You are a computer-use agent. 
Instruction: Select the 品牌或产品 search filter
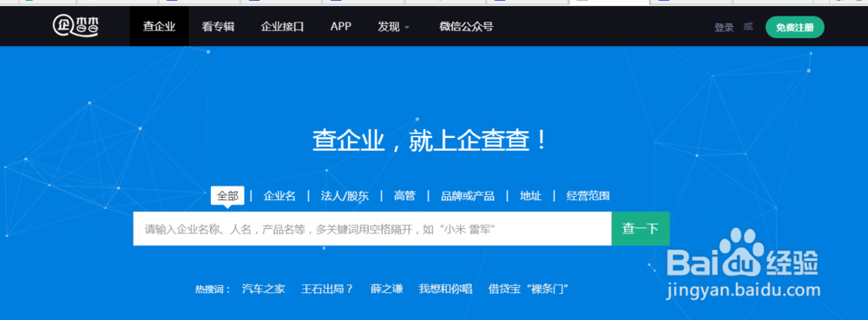coord(467,196)
